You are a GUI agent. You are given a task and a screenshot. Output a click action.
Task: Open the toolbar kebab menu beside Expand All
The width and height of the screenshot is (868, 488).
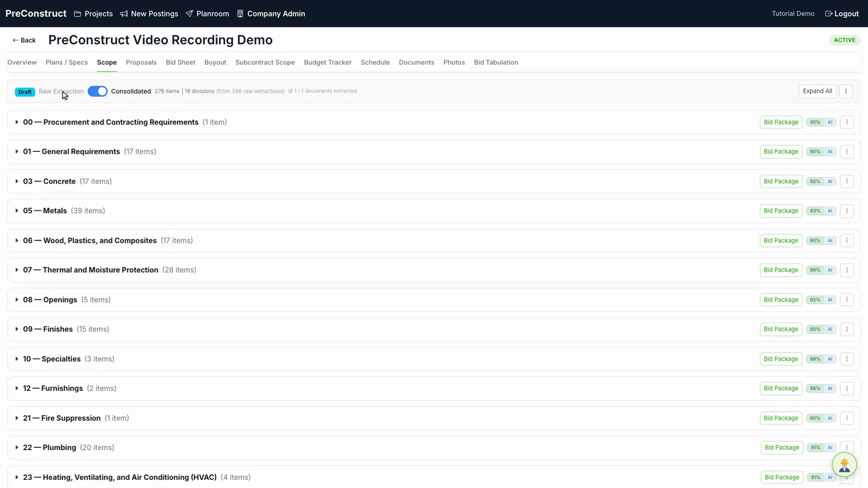click(x=846, y=91)
